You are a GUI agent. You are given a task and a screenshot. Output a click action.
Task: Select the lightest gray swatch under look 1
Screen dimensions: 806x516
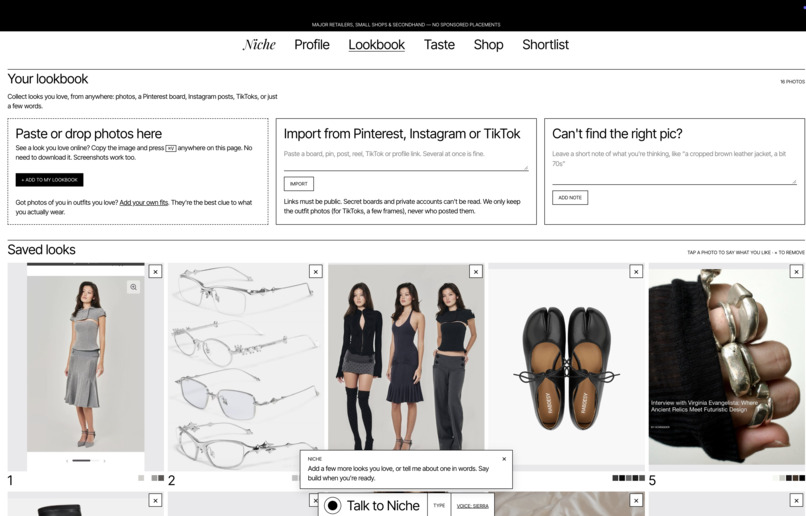pyautogui.click(x=141, y=478)
